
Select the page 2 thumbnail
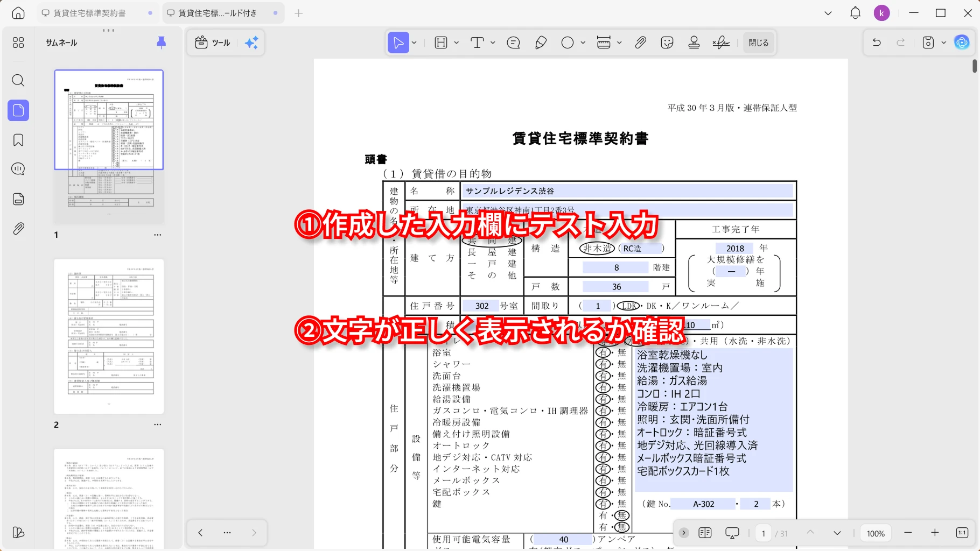click(109, 336)
